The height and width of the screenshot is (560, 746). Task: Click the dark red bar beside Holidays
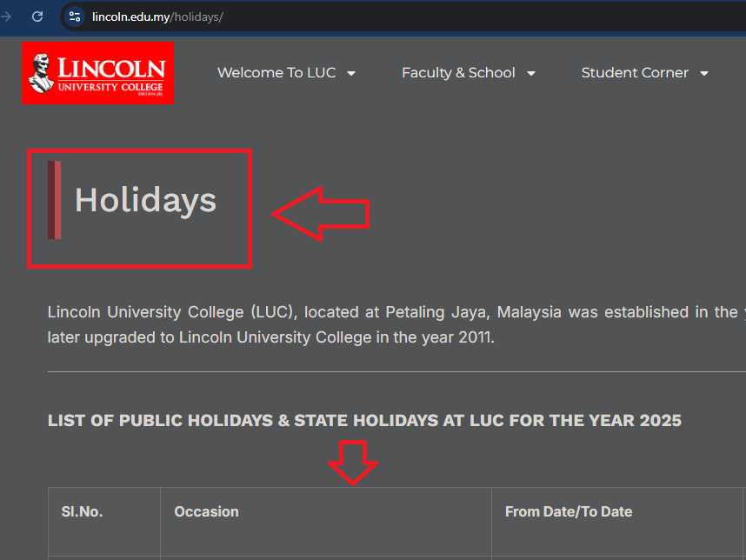click(x=54, y=200)
